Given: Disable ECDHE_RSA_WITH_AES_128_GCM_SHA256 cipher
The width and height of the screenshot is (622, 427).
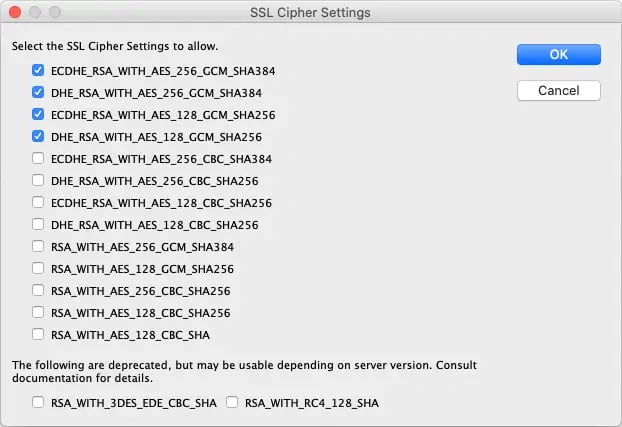Looking at the screenshot, I should click(x=38, y=115).
